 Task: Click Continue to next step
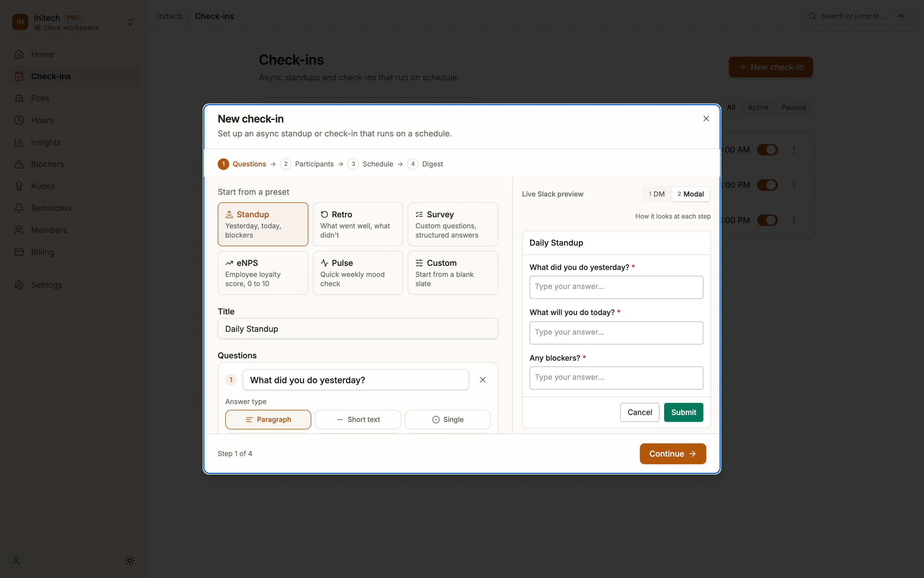coord(673,453)
